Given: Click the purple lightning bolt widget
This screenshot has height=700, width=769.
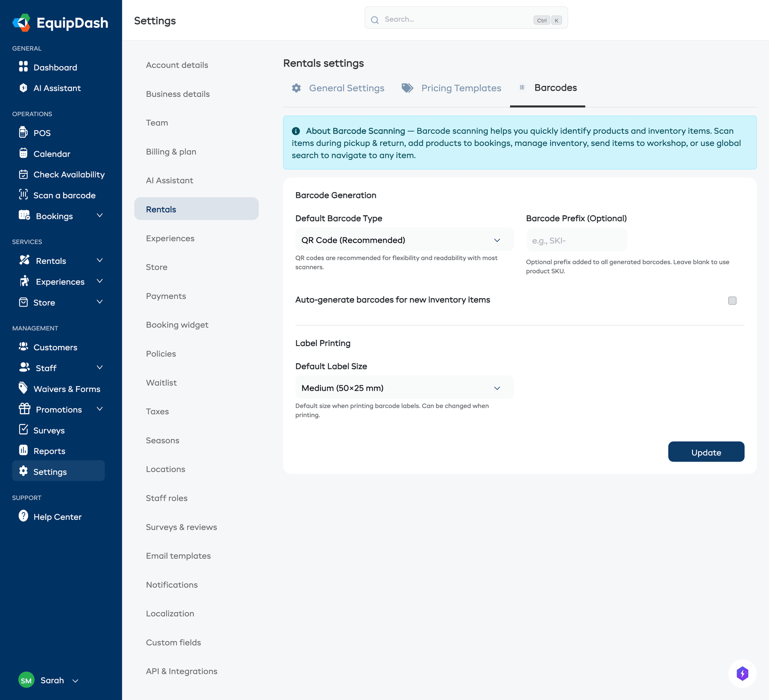Looking at the screenshot, I should click(742, 674).
